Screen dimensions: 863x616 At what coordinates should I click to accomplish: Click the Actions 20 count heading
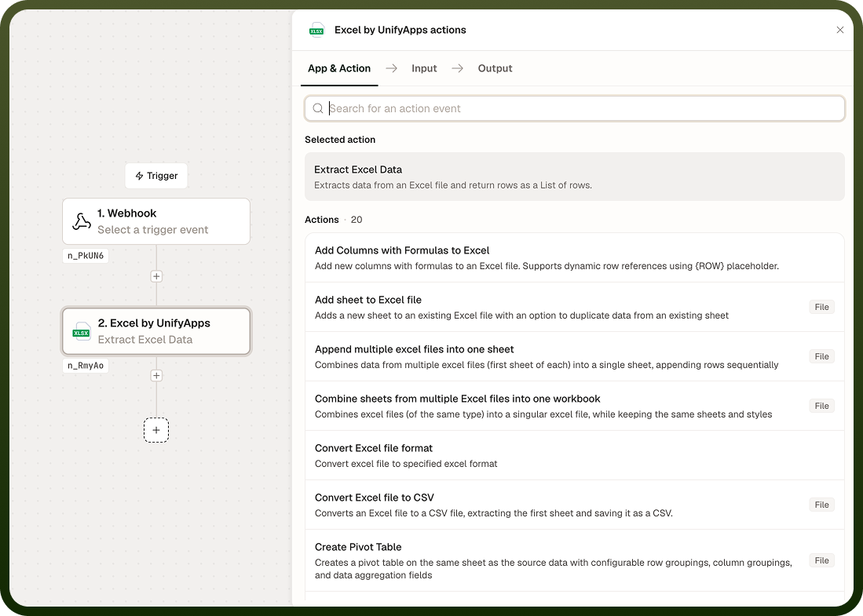pos(334,220)
